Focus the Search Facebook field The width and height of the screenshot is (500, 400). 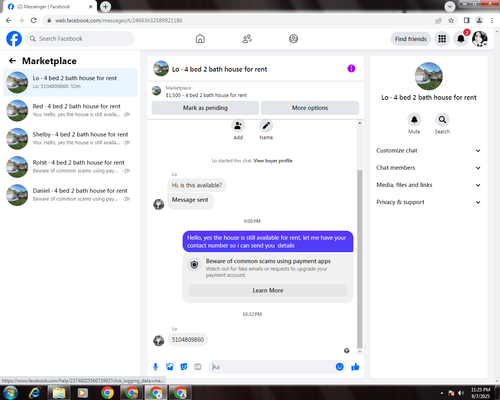80,39
